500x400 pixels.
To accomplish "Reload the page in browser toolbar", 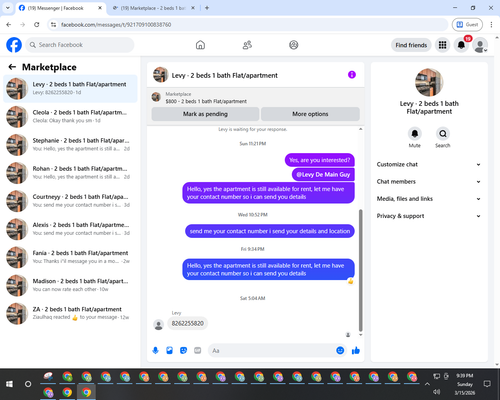I will tap(37, 25).
